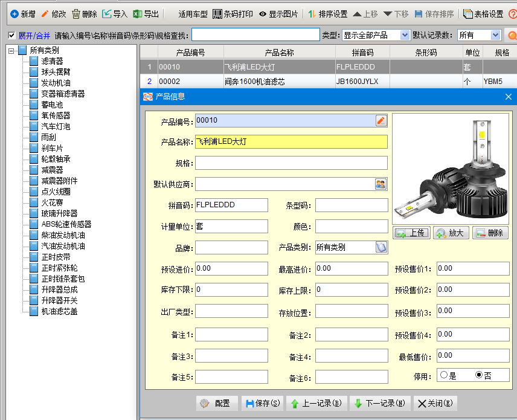
Task: Collapse the 所有类别 tree root node
Action: [x=12, y=51]
